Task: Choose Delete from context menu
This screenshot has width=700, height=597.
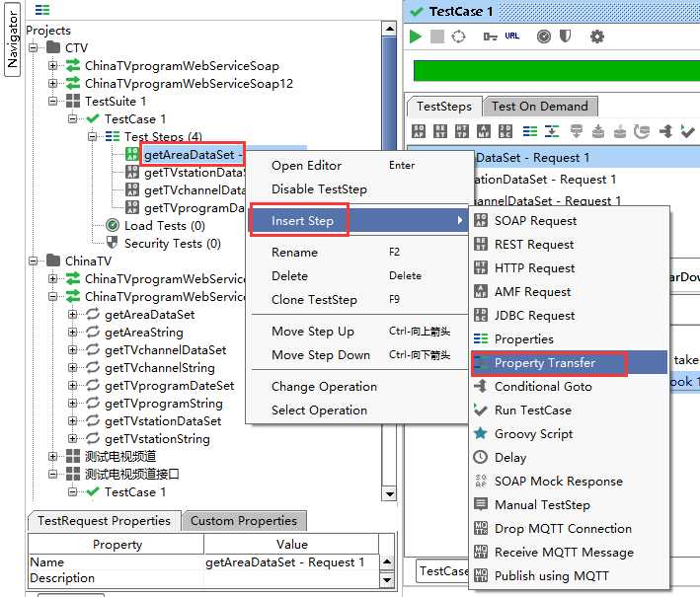Action: point(359,275)
